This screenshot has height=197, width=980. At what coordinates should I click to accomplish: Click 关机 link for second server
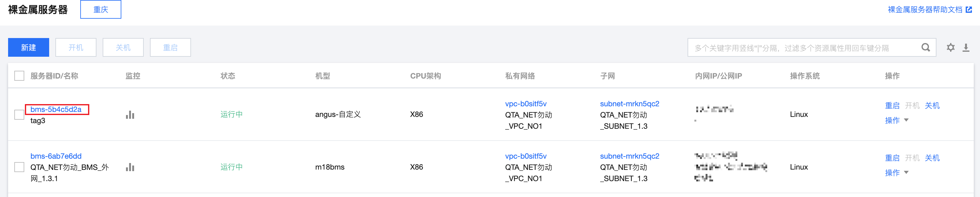coord(932,158)
